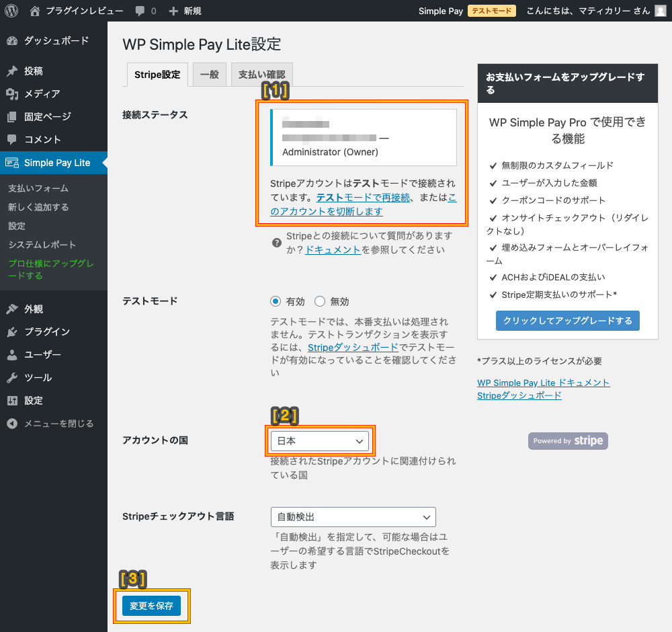Click the ユーザー person icon

pyautogui.click(x=12, y=354)
